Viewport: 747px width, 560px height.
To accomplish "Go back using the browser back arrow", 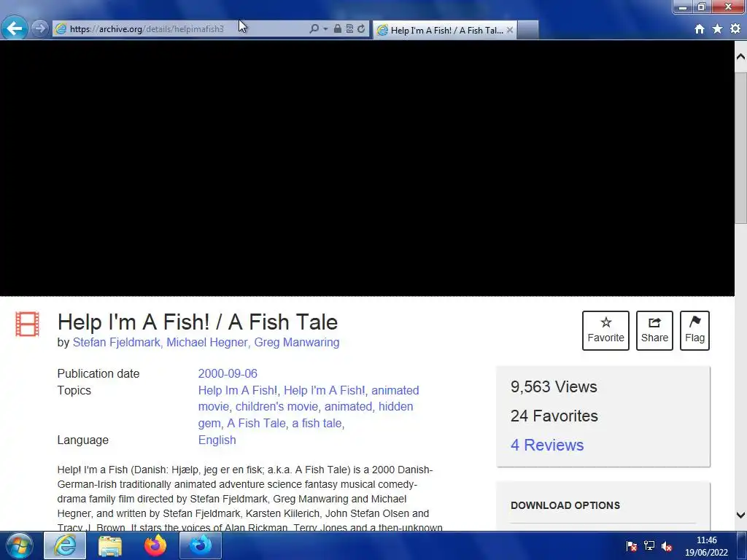I will (15, 28).
